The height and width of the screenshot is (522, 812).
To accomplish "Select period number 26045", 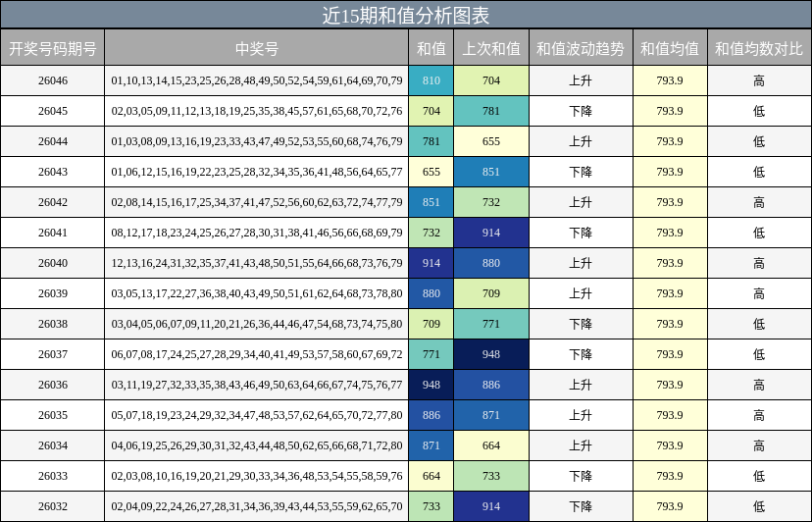I will pyautogui.click(x=53, y=111).
